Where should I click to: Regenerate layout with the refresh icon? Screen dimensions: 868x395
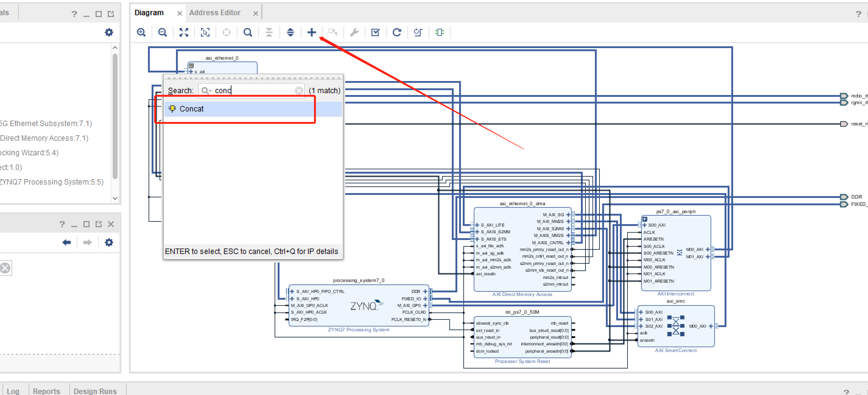397,32
